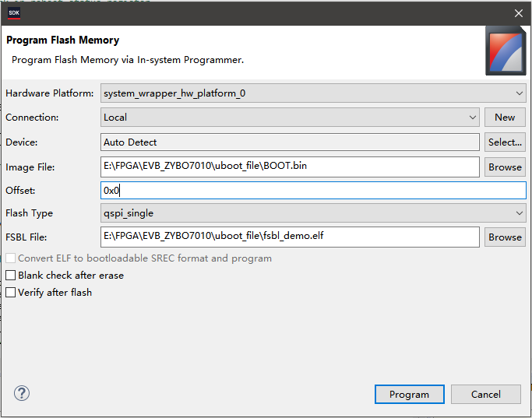The width and height of the screenshot is (532, 418).
Task: Click the Cancel button
Action: point(485,395)
